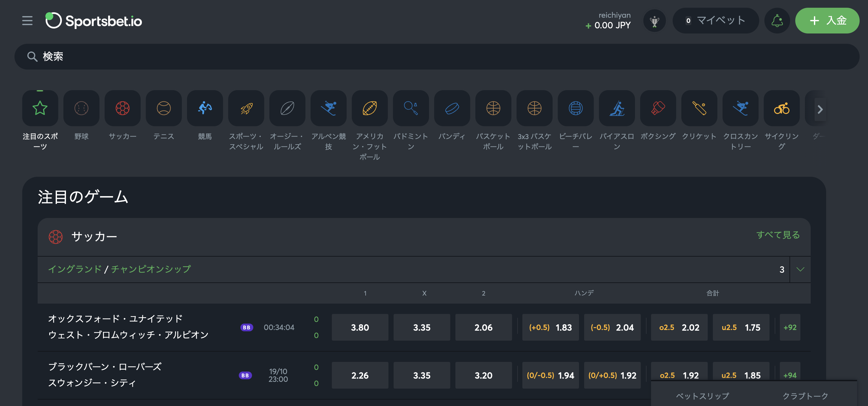868x406 pixels.
Task: Open the オックスフォード・ユナイテッド match
Action: (115, 319)
